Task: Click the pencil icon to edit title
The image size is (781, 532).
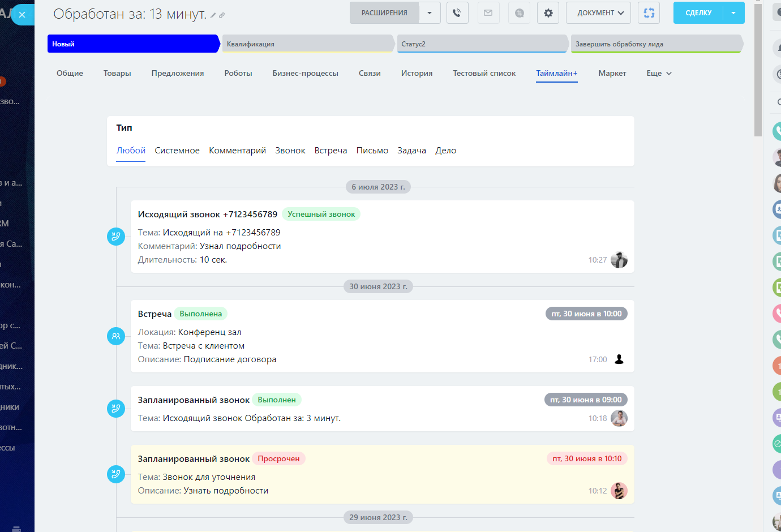Action: pyautogui.click(x=213, y=15)
